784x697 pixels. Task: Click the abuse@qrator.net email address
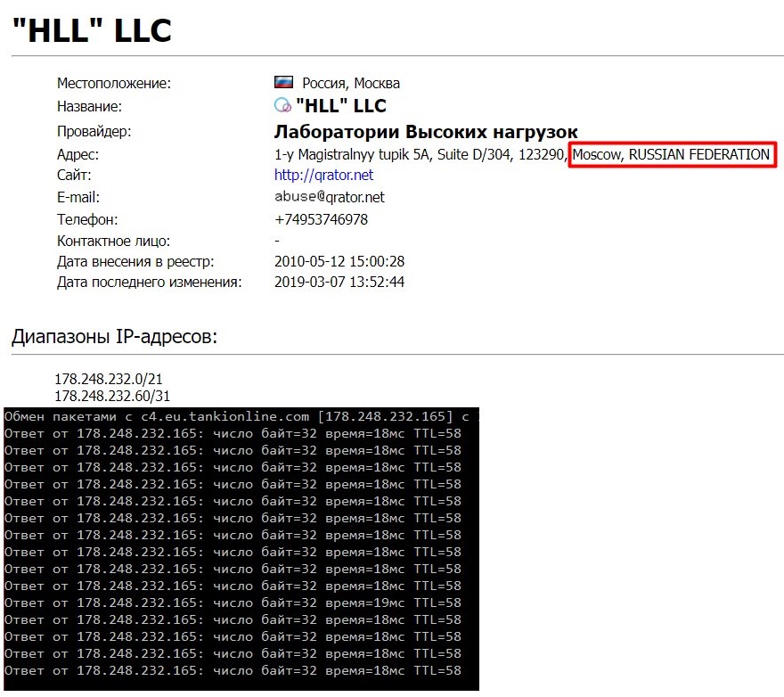tap(329, 197)
